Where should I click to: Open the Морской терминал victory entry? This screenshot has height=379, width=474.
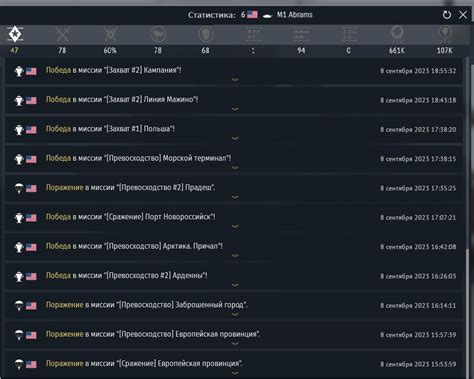[234, 159]
